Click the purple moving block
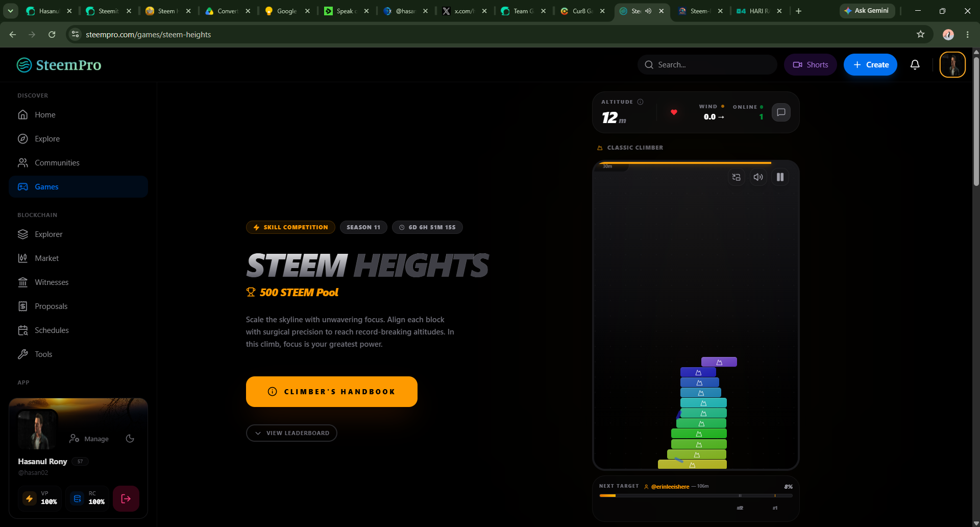 click(x=719, y=362)
